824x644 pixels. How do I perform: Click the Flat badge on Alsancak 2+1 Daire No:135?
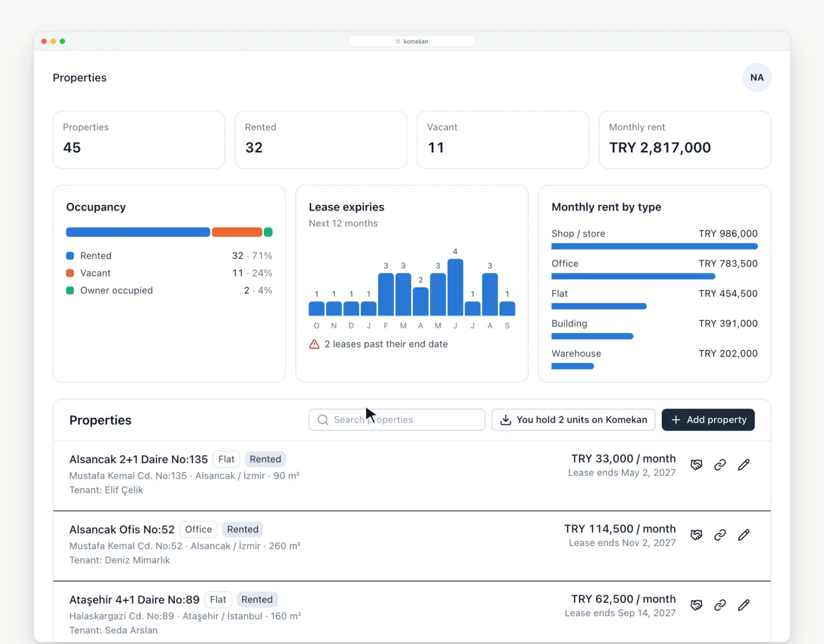point(227,459)
